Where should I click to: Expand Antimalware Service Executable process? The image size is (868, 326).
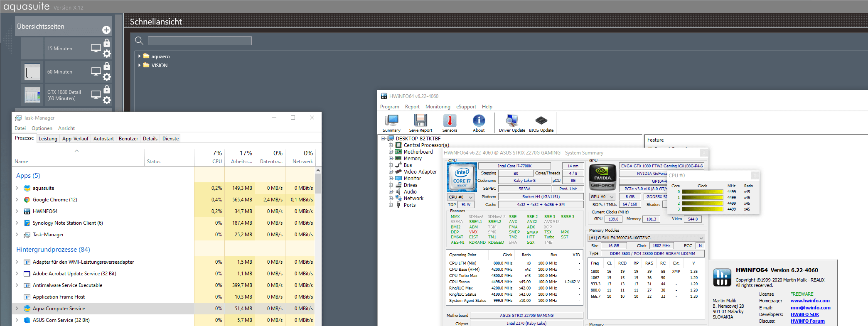[x=17, y=285]
